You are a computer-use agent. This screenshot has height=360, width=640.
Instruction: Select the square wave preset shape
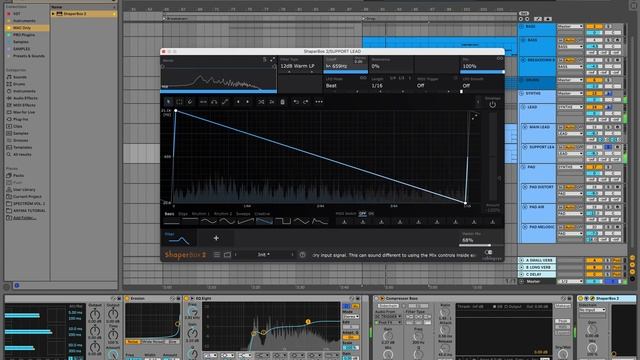coord(283,221)
